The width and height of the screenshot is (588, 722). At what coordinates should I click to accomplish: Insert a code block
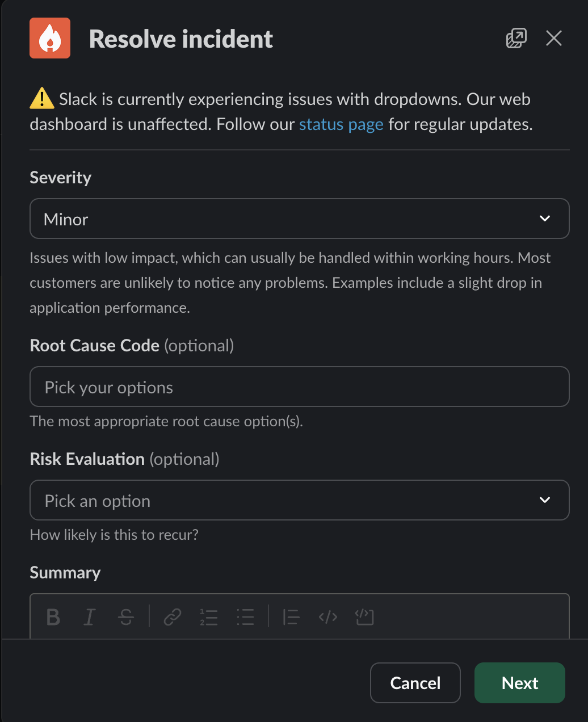364,616
